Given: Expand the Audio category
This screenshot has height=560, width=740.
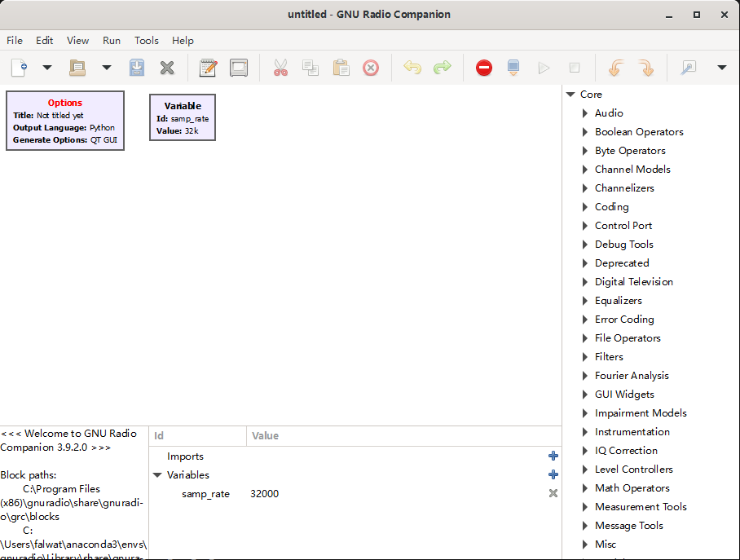Looking at the screenshot, I should coord(584,113).
